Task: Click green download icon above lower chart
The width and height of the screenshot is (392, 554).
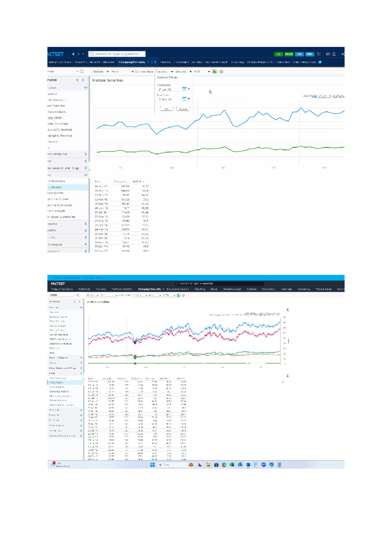Action: (287, 310)
